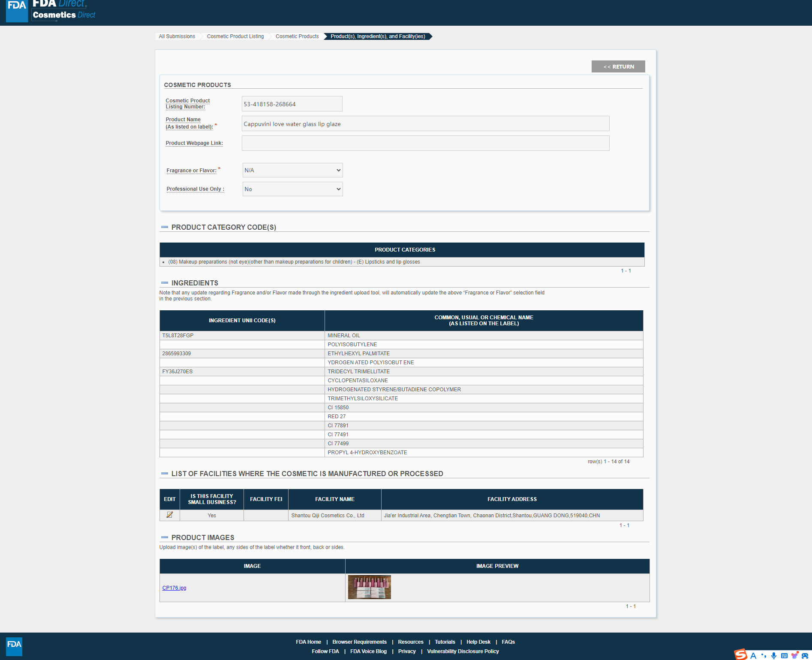Open the Professional Use Only dropdown

click(292, 189)
